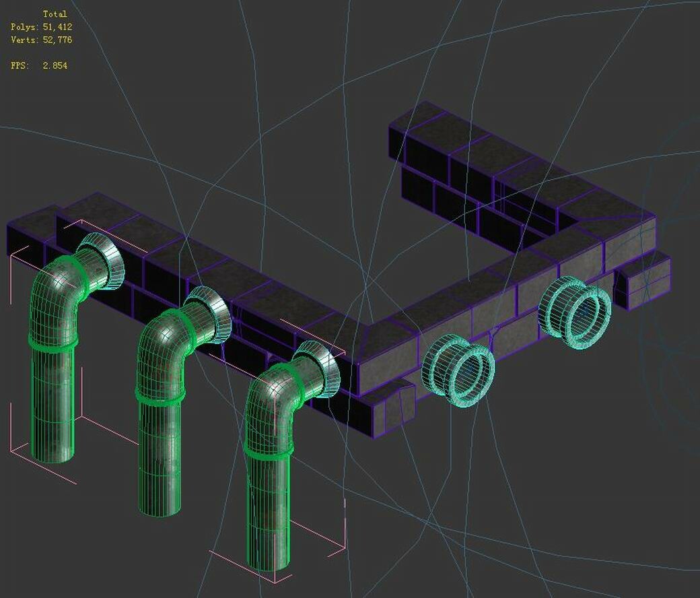Click the FPS: label

tap(20, 65)
